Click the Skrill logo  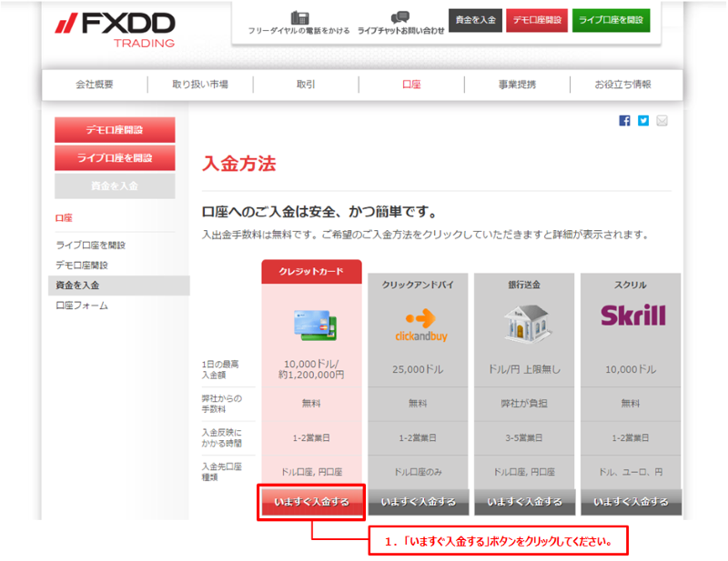coord(632,315)
